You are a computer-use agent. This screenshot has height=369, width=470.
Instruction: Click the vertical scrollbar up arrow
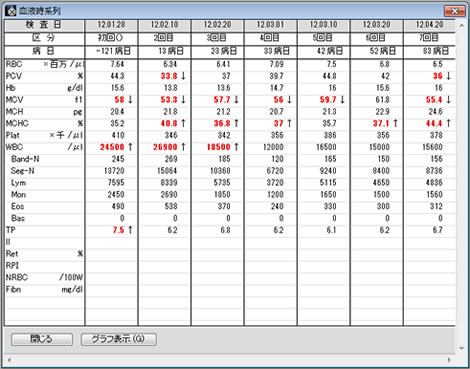coord(462,25)
